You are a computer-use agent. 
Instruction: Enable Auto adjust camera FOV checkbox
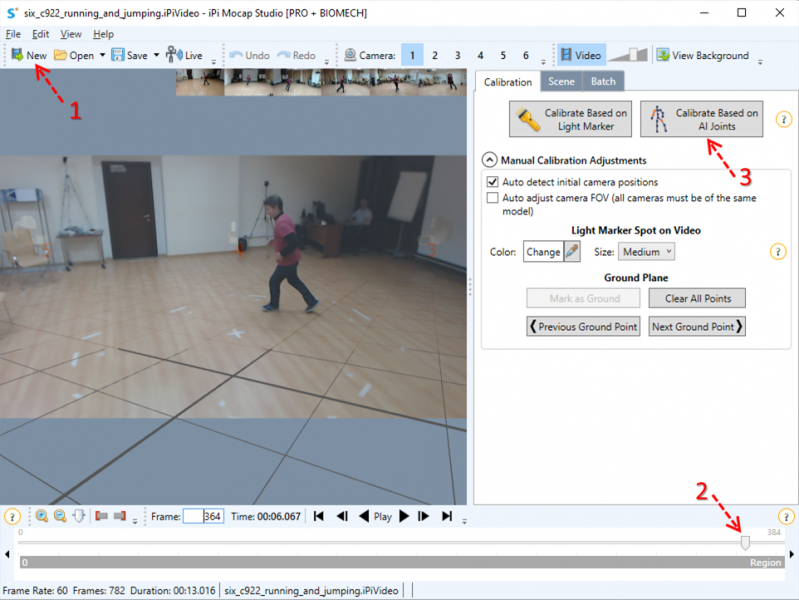pyautogui.click(x=492, y=198)
